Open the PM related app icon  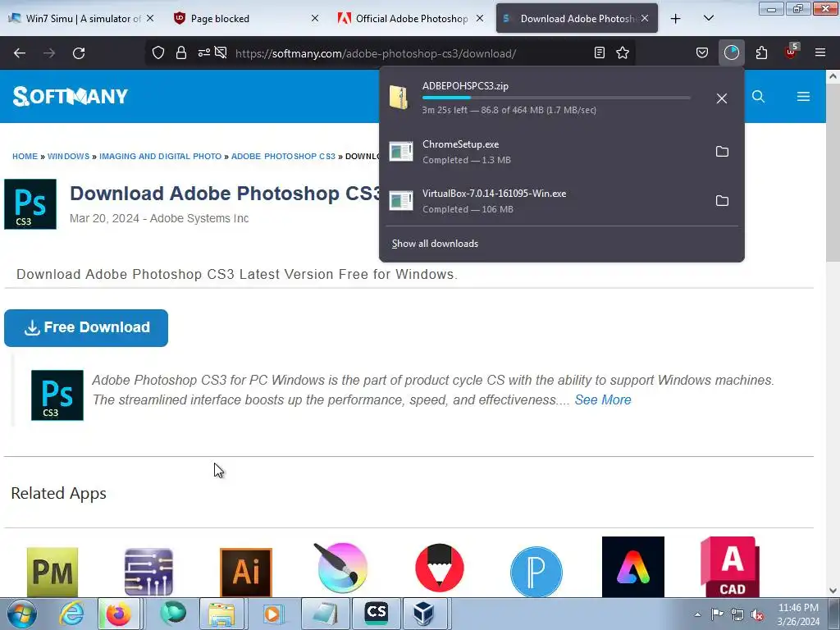pyautogui.click(x=52, y=572)
